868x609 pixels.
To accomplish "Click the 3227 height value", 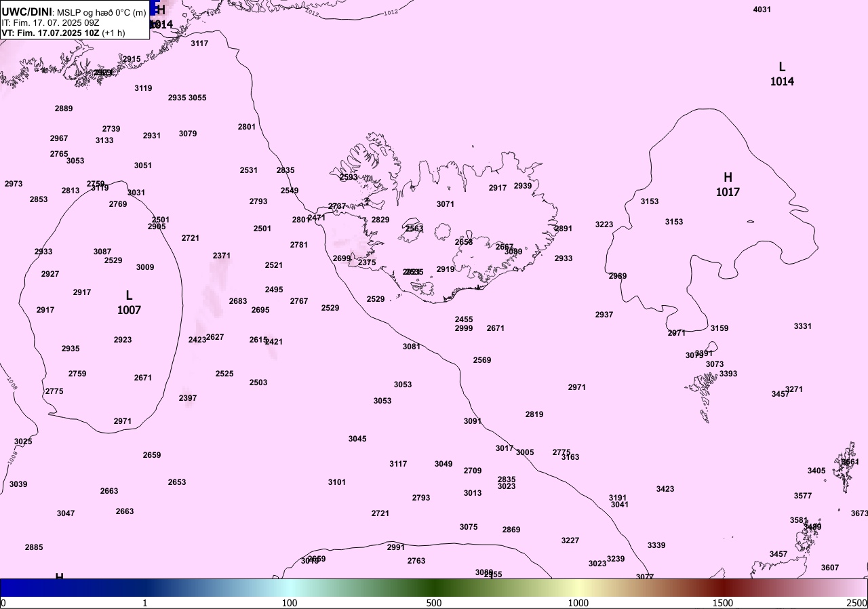I will click(570, 541).
